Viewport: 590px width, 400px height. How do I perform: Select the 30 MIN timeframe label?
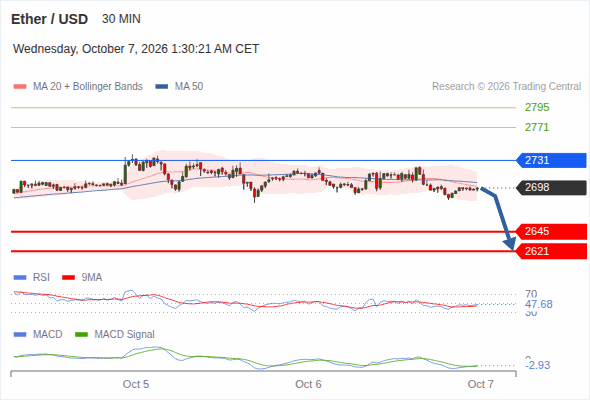121,19
